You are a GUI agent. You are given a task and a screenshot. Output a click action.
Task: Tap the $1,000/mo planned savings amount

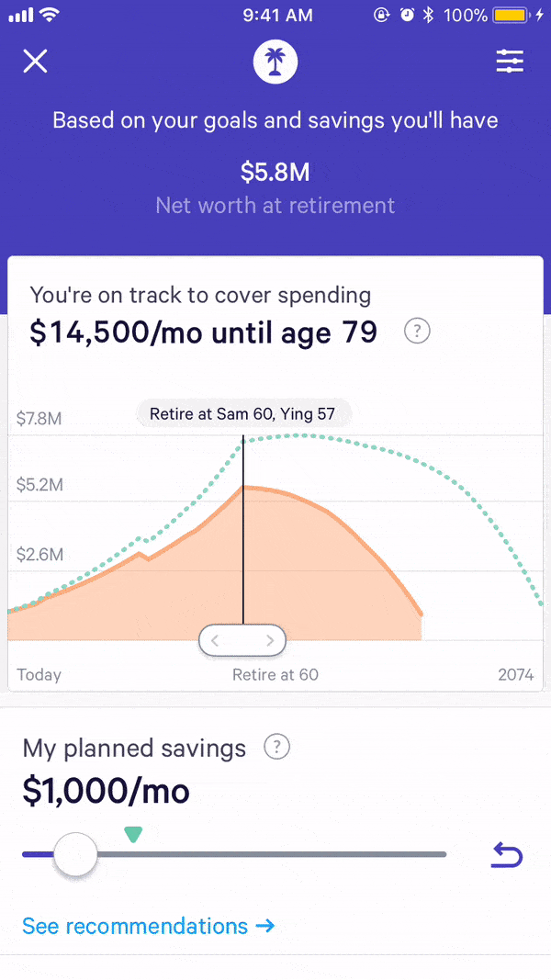point(106,791)
